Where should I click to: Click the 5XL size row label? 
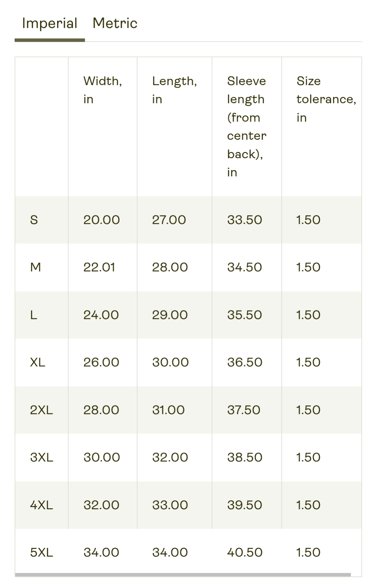tap(41, 552)
